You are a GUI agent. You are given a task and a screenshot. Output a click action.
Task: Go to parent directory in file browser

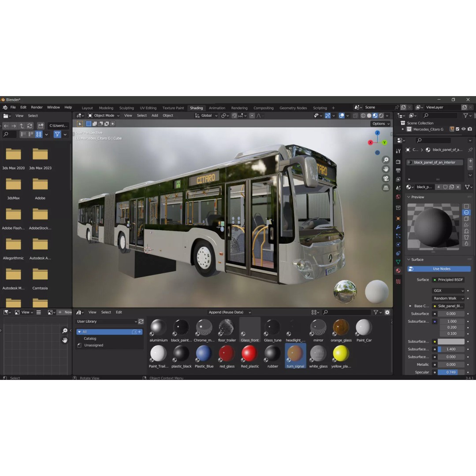click(22, 126)
